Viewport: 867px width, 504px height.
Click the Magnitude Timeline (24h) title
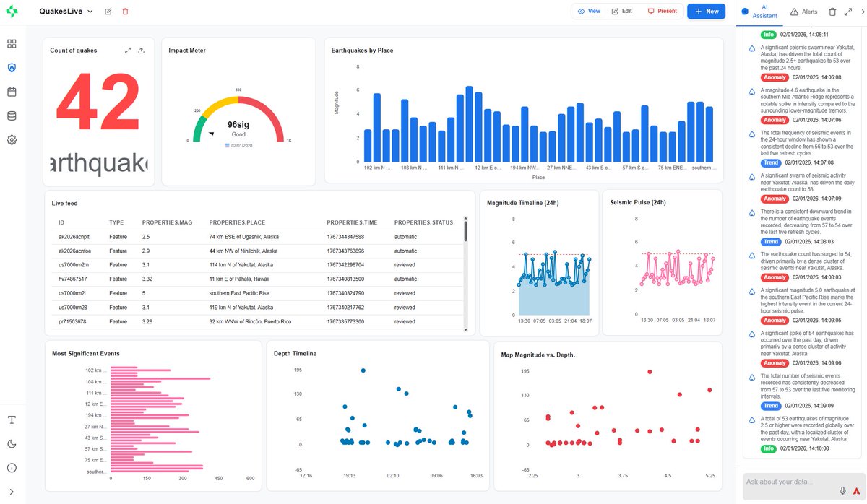[522, 203]
